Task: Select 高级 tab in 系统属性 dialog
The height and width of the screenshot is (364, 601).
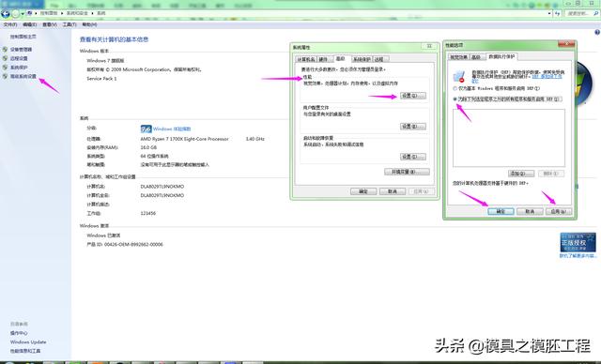Action: pos(341,58)
